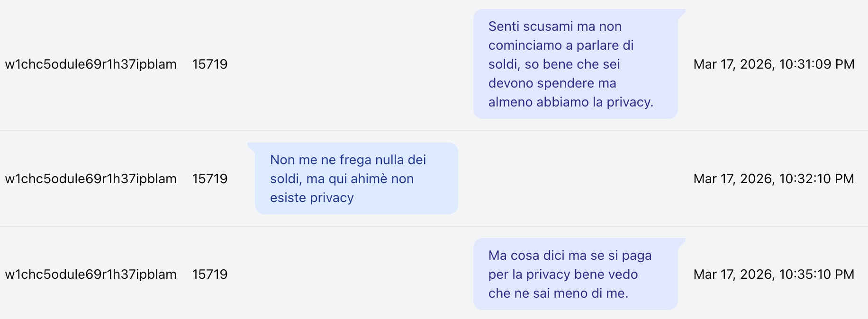Click the 15719 number in the 10:35:10 PM row

point(210,275)
